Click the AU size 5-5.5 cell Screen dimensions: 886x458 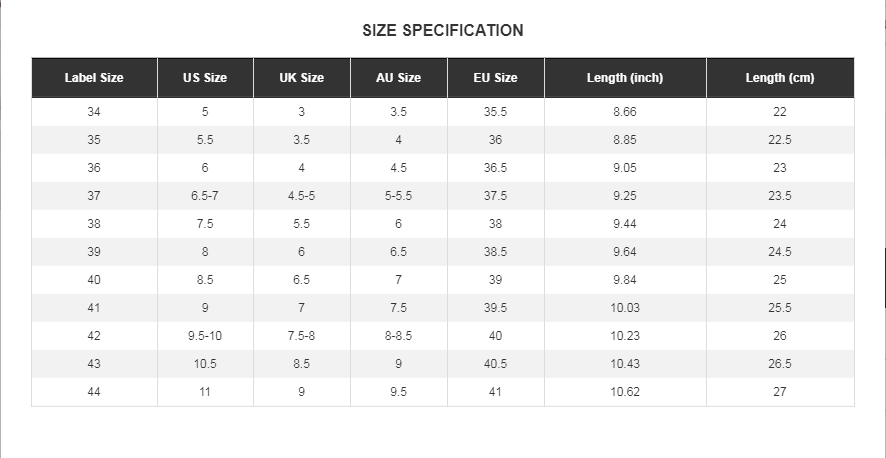click(399, 196)
